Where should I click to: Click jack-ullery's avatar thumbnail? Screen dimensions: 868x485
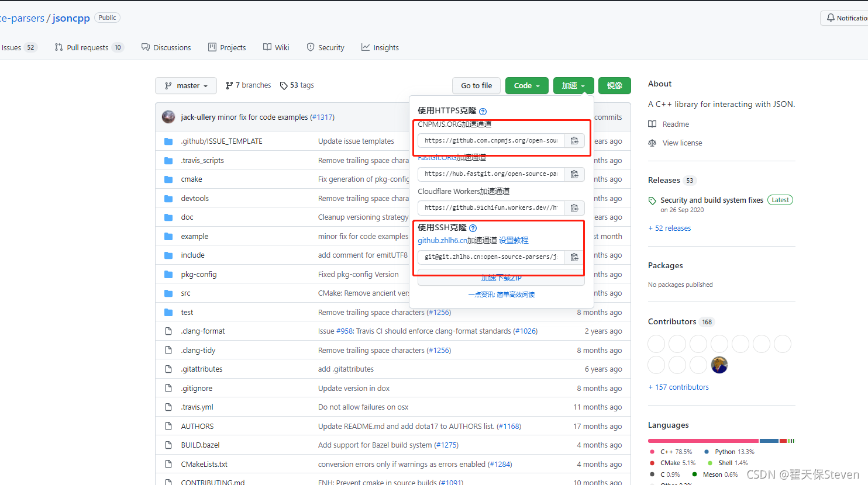(x=168, y=117)
